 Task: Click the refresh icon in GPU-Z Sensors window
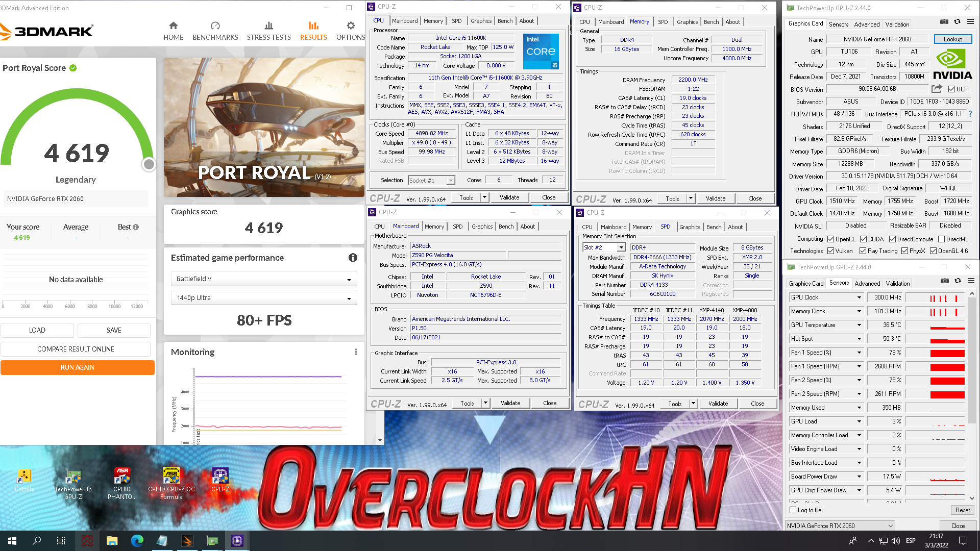(958, 281)
